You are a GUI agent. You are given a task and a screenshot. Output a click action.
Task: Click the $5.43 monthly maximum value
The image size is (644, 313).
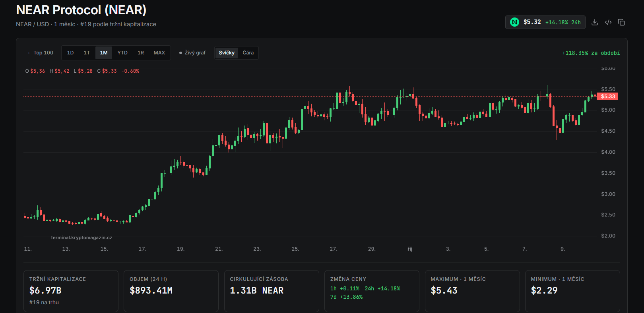444,290
